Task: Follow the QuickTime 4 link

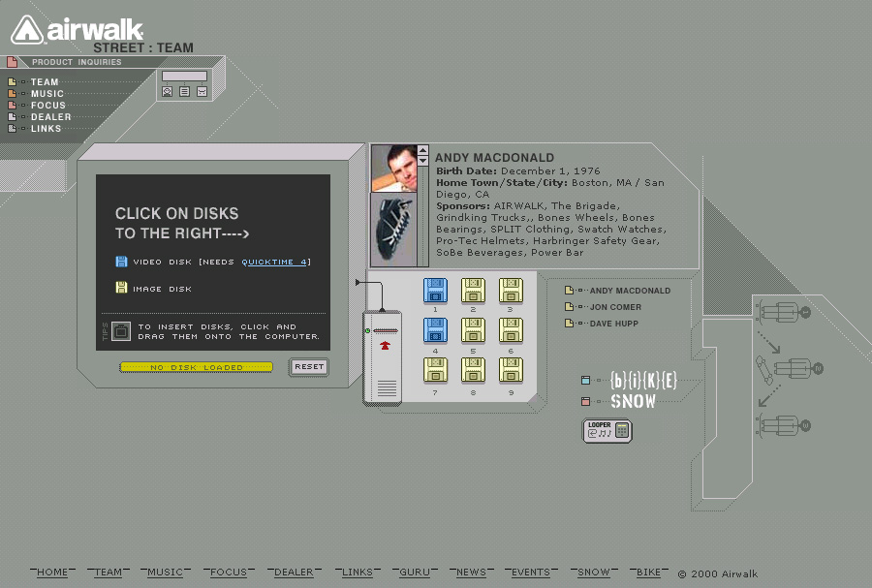Action: point(274,262)
